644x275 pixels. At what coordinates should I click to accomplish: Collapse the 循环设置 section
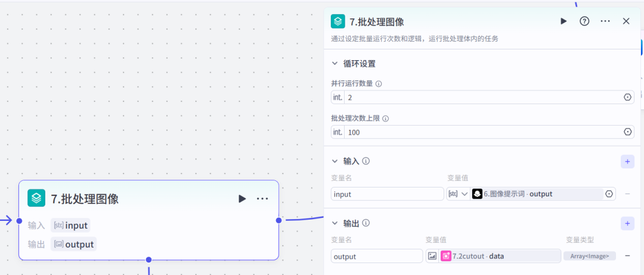point(335,64)
